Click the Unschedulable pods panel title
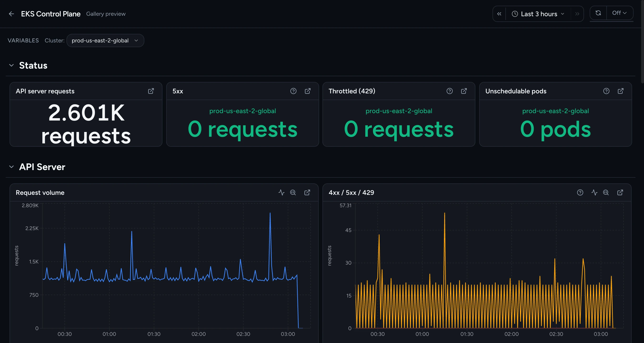This screenshot has width=644, height=343. tap(516, 91)
